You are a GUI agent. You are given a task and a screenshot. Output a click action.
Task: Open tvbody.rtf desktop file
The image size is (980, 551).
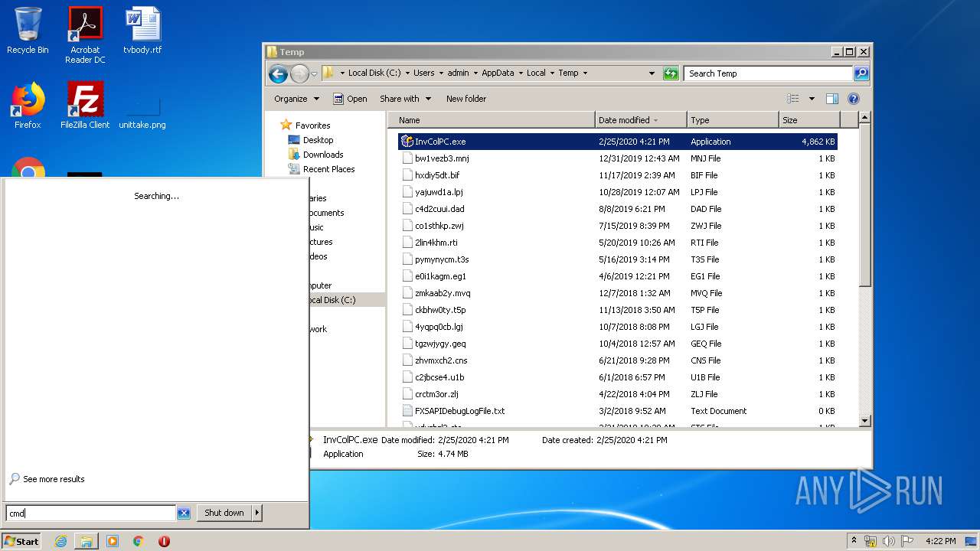tap(142, 31)
